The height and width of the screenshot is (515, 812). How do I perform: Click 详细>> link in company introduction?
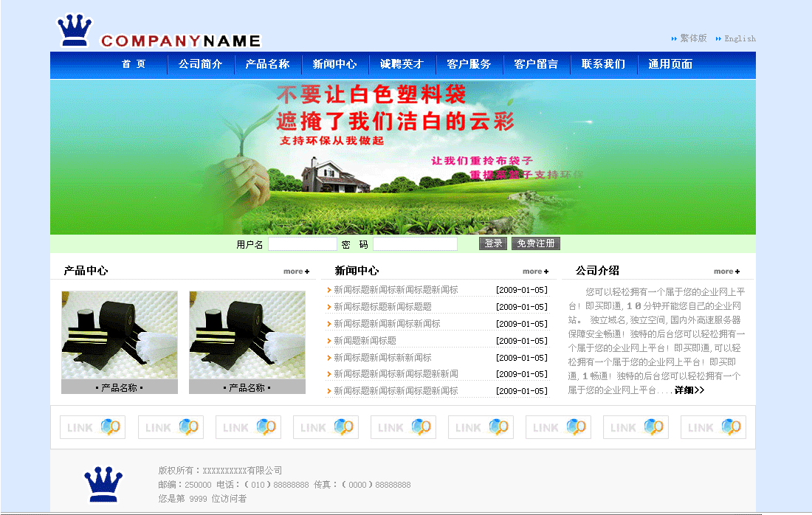(689, 390)
